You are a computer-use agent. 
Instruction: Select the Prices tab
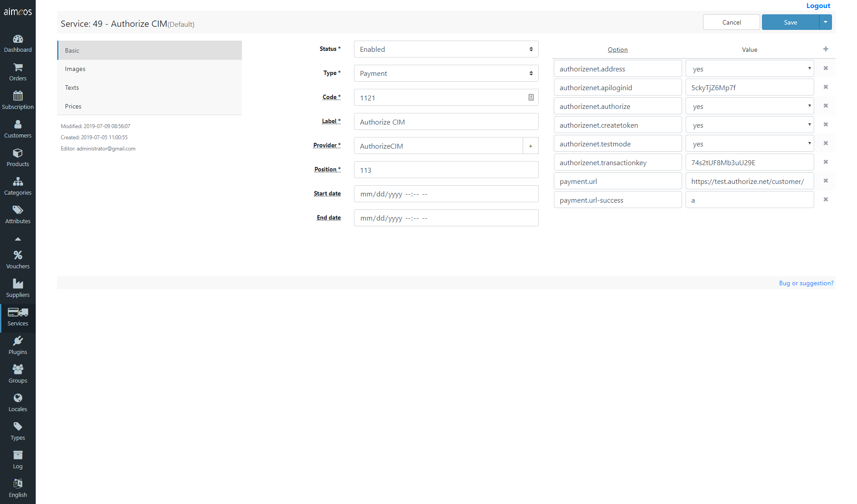(150, 106)
